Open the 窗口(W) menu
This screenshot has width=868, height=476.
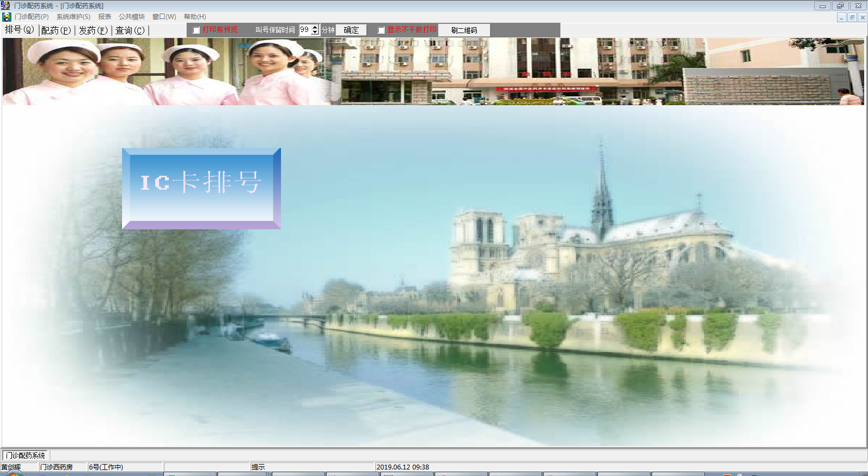click(x=164, y=17)
